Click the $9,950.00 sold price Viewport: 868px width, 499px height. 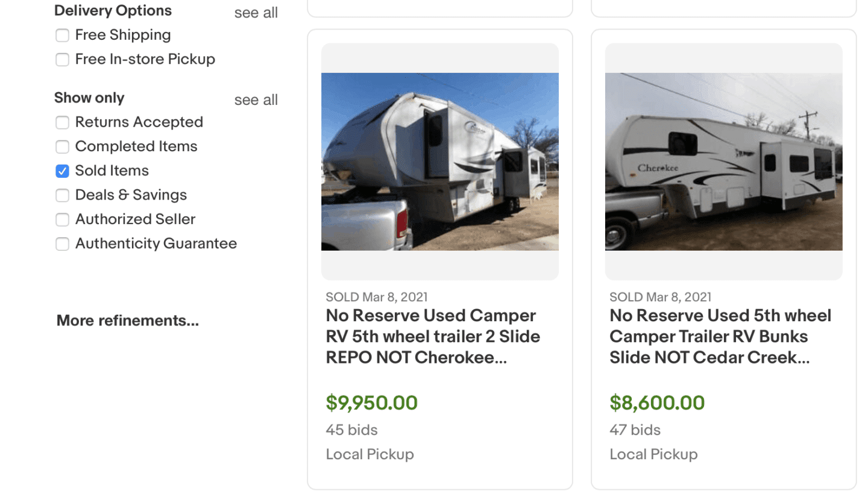click(372, 403)
